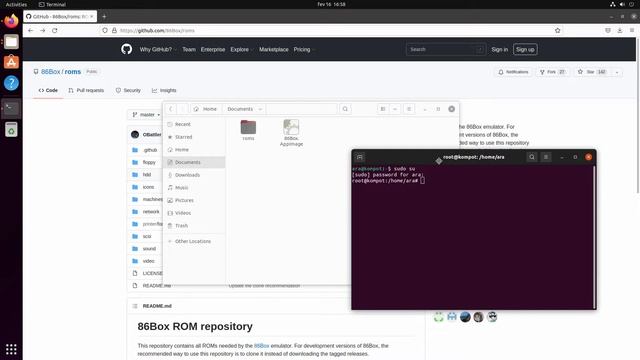Bookmark this page with the star icon
Screen dimensions: 640x360
click(x=558, y=31)
